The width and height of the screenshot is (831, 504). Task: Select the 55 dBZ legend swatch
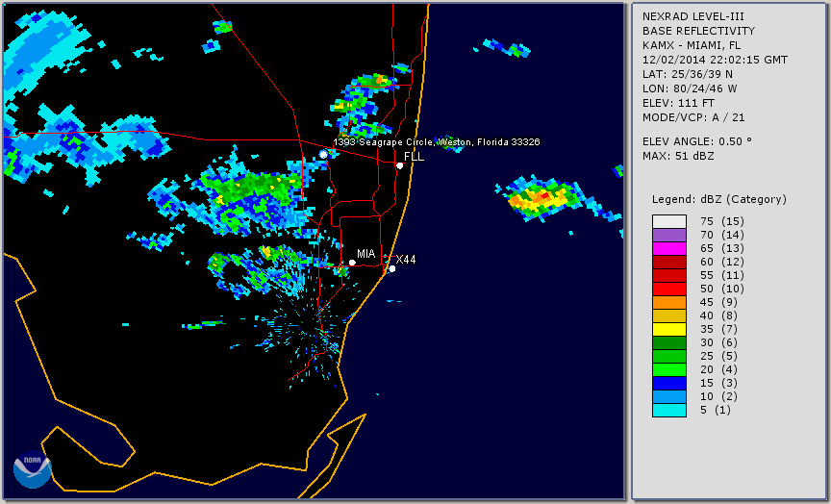point(669,276)
